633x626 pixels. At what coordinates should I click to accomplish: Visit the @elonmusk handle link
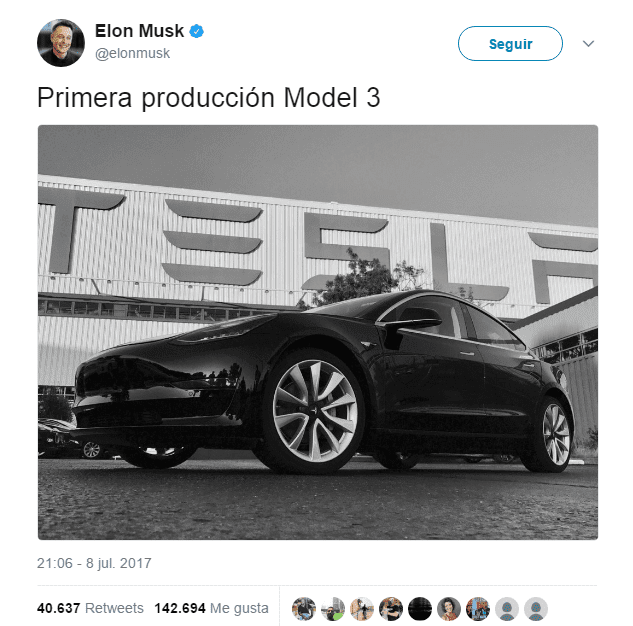click(x=132, y=53)
